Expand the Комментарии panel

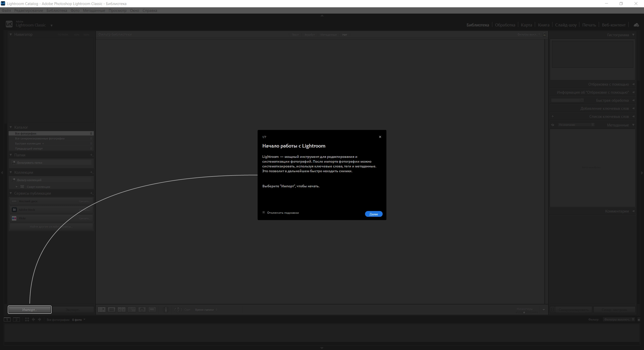click(x=633, y=211)
